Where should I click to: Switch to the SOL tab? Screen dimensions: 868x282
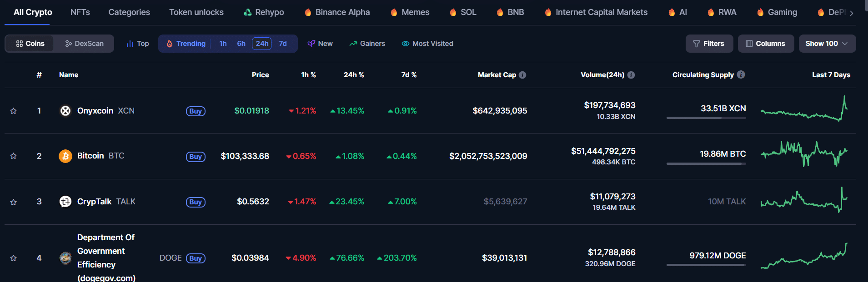463,12
